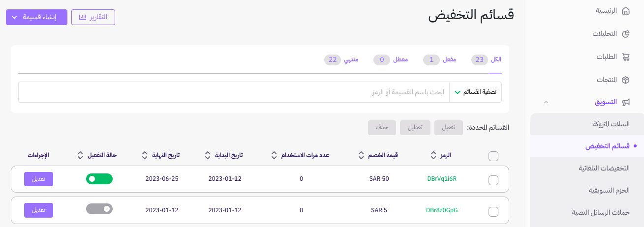Enable the grey toggle switch for DBr8z0GpG

click(99, 209)
